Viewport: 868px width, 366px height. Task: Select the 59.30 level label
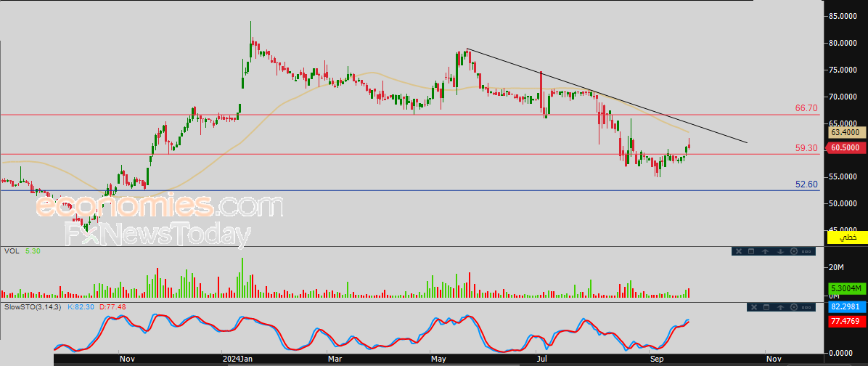[x=806, y=148]
